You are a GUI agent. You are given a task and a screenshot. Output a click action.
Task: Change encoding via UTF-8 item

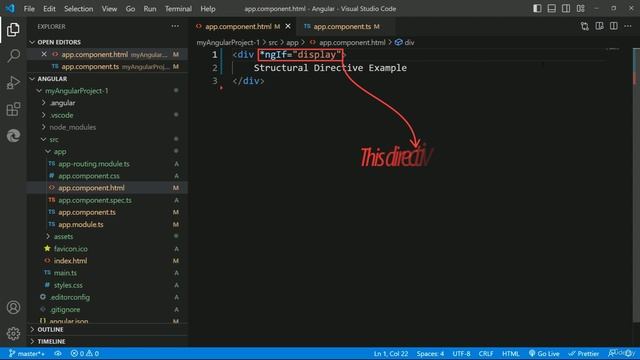(461, 353)
